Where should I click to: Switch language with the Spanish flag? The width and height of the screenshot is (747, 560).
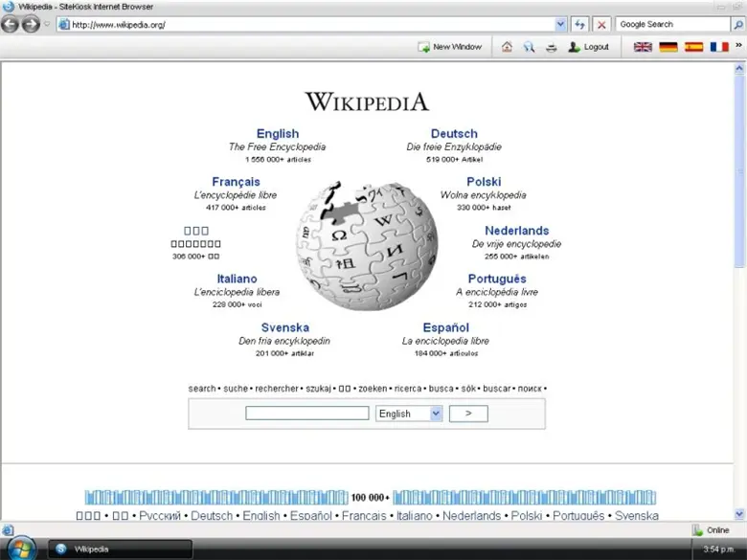694,47
